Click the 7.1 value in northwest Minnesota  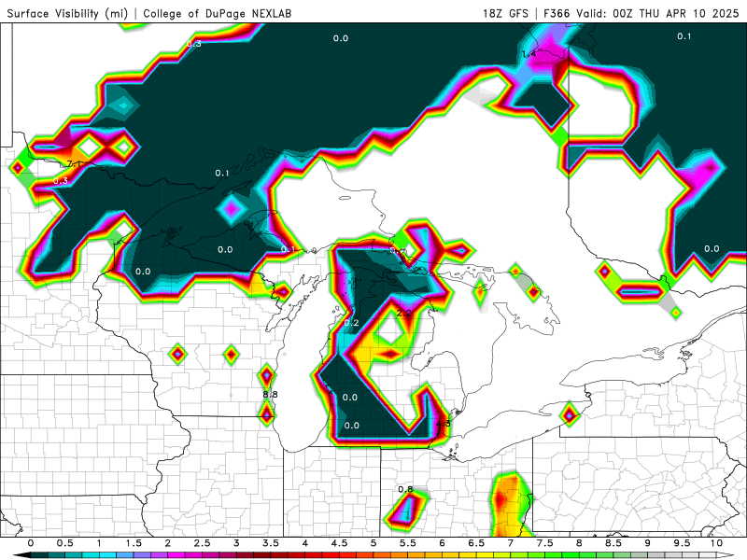click(72, 164)
